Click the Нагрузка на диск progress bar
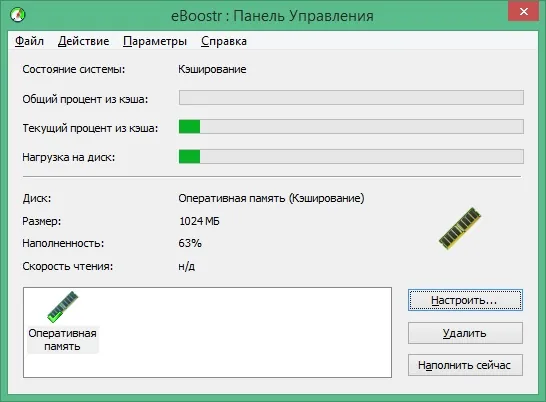Viewport: 546px width, 402px height. pos(351,156)
